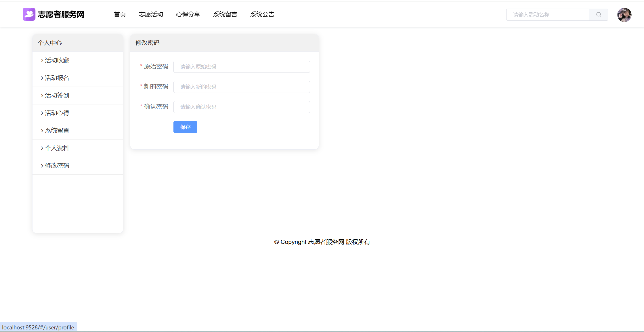This screenshot has height=332, width=644.
Task: Focus the 确认密码 input field
Action: [241, 107]
